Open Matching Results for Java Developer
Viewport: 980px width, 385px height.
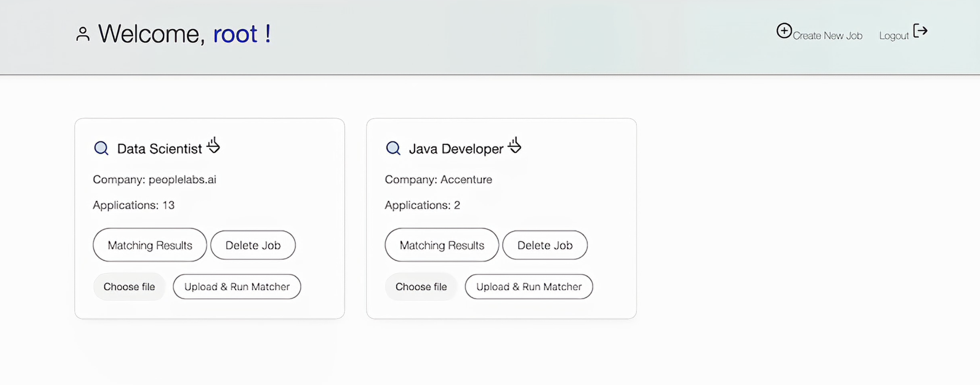(x=442, y=245)
